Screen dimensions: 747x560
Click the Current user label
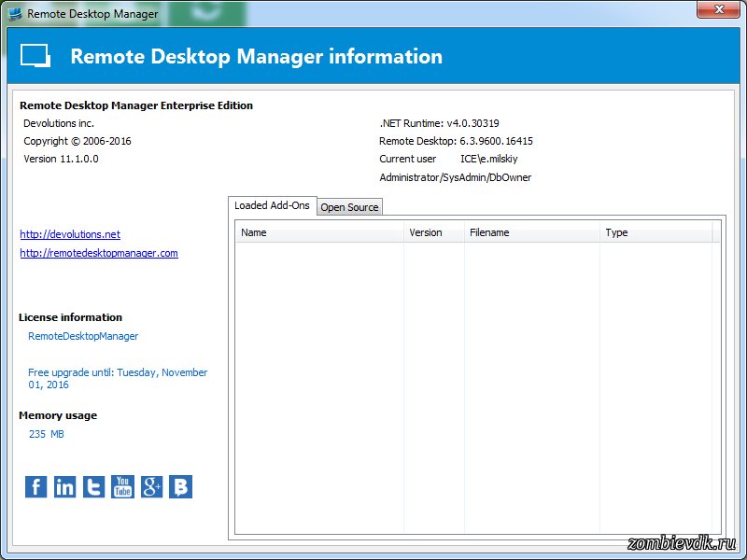coord(408,159)
